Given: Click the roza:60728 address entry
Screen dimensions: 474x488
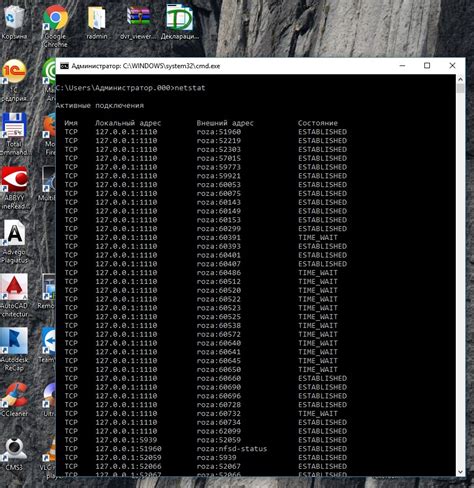Looking at the screenshot, I should 219,405.
